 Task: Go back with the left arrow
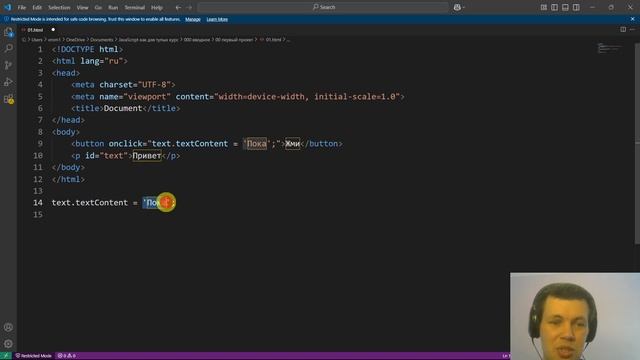pyautogui.click(x=178, y=7)
